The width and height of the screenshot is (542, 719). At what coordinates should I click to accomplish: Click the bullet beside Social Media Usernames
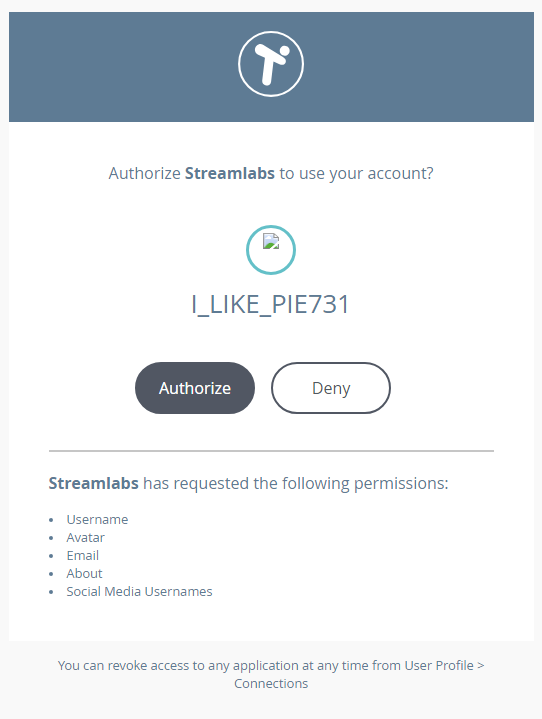coord(51,592)
